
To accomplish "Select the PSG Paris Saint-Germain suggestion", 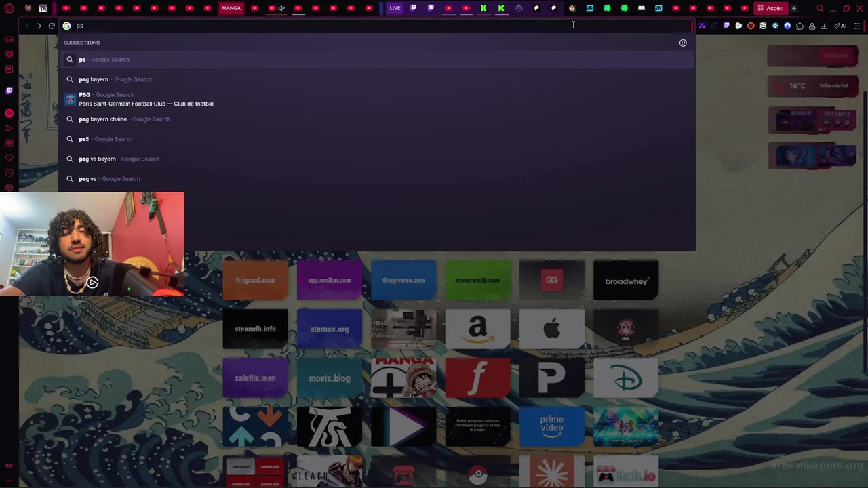I will (x=376, y=99).
